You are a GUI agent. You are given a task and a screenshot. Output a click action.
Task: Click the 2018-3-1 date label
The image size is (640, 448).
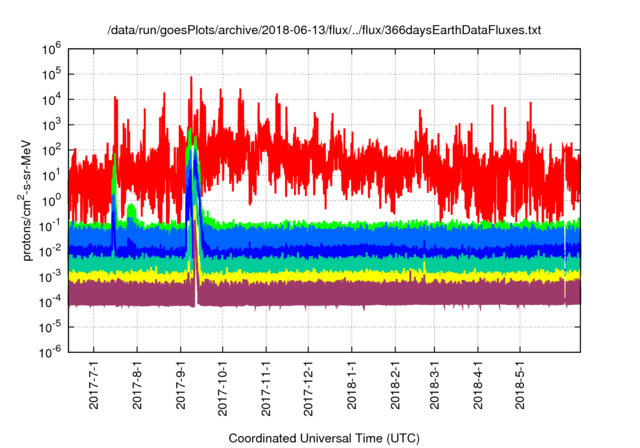pos(435,384)
